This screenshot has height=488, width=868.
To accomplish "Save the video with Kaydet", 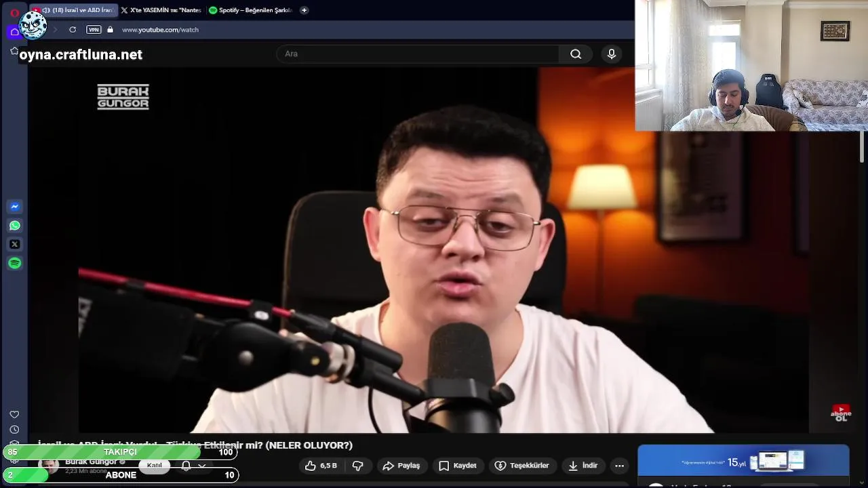I will point(458,466).
